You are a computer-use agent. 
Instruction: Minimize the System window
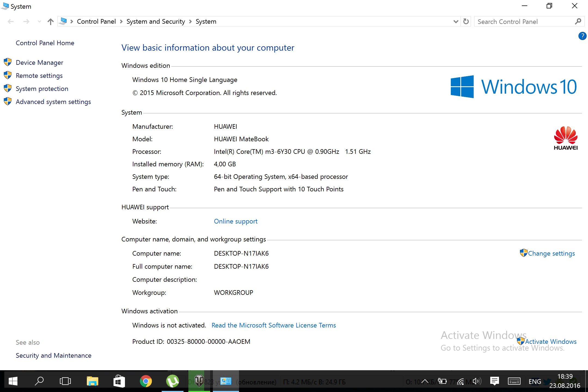525,6
